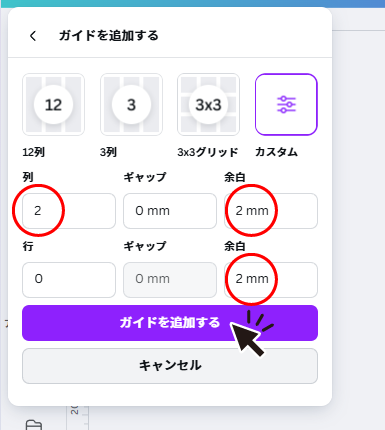The image size is (385, 430).
Task: Select the 12 columns preset thumbnail
Action: (53, 105)
